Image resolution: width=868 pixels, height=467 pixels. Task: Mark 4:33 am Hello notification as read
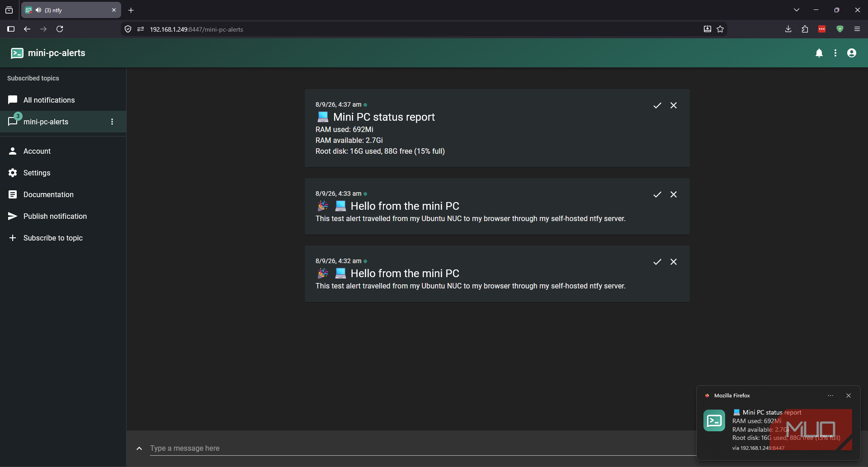(x=657, y=194)
